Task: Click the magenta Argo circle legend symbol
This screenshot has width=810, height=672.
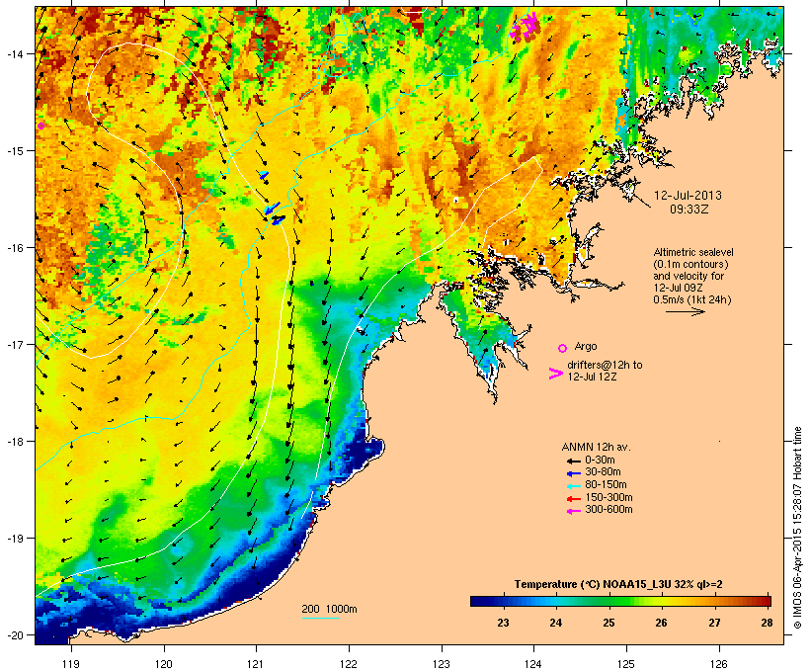Action: [x=563, y=348]
